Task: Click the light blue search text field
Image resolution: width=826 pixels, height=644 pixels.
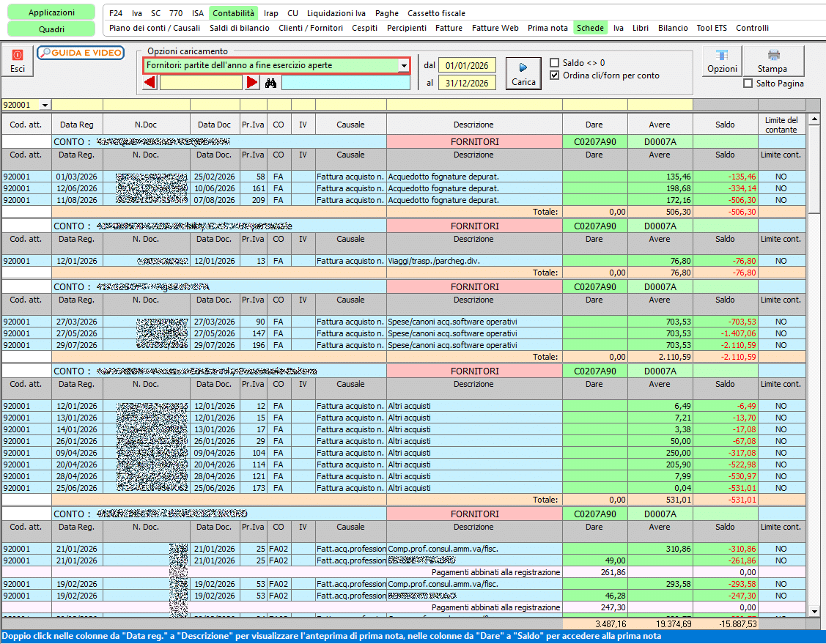Action: coord(346,83)
